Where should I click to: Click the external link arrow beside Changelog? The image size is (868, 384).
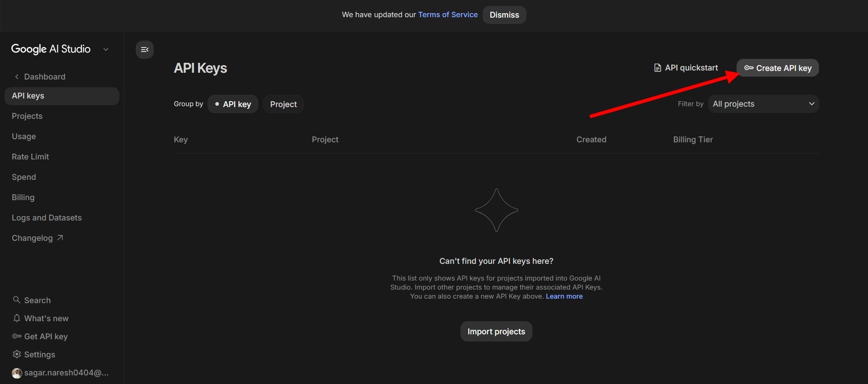[60, 238]
